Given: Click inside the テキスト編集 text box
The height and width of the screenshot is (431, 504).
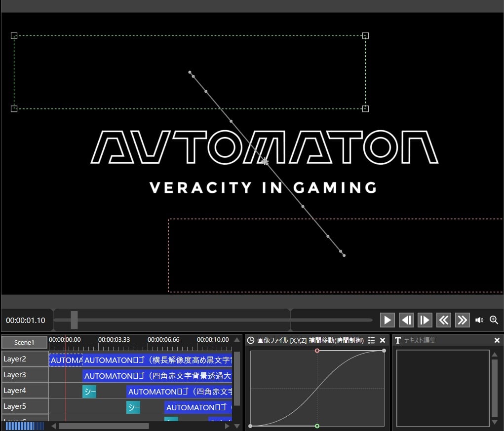Looking at the screenshot, I should tap(443, 388).
